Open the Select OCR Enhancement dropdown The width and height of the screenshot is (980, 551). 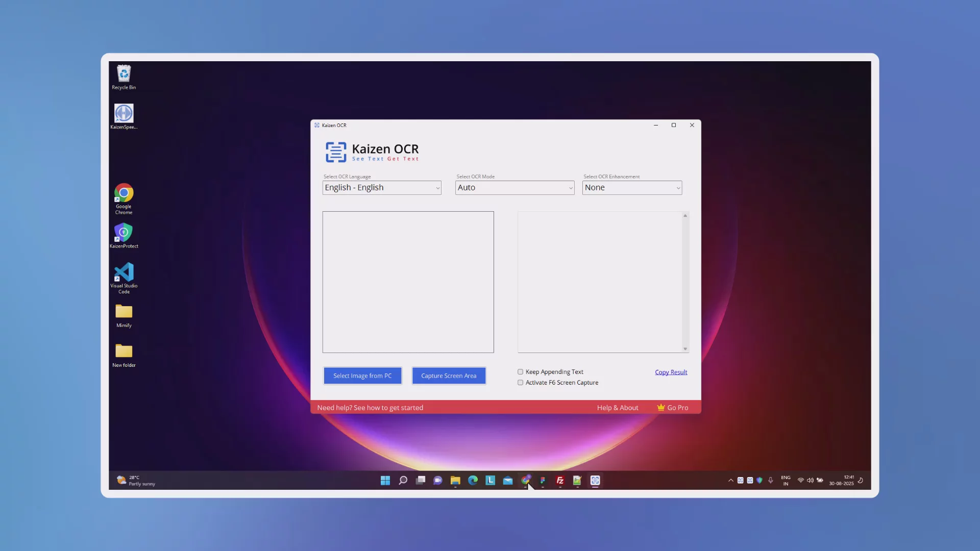pos(632,188)
